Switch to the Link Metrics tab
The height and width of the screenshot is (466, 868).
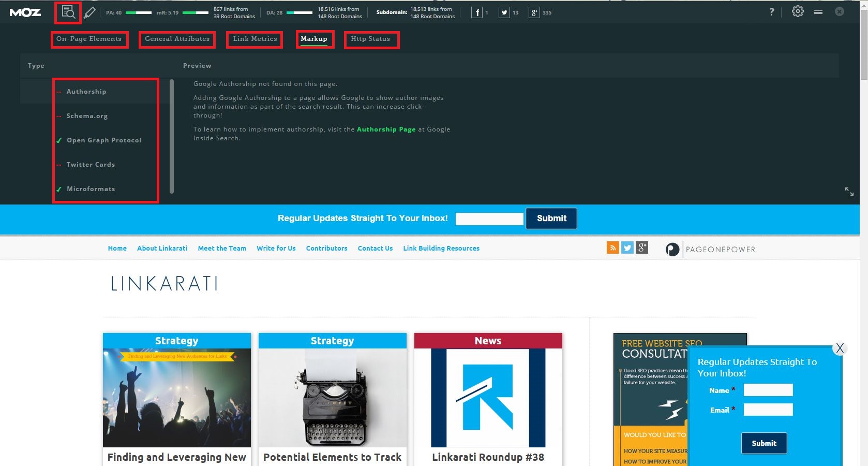(255, 39)
